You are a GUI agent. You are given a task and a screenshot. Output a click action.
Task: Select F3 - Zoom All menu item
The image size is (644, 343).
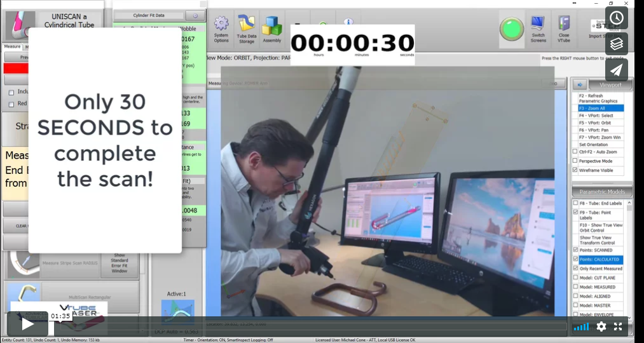pos(601,109)
